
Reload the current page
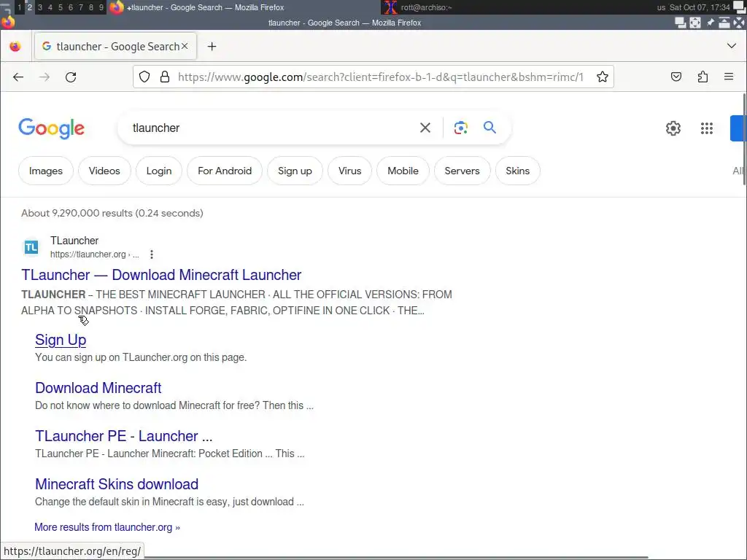click(x=71, y=77)
